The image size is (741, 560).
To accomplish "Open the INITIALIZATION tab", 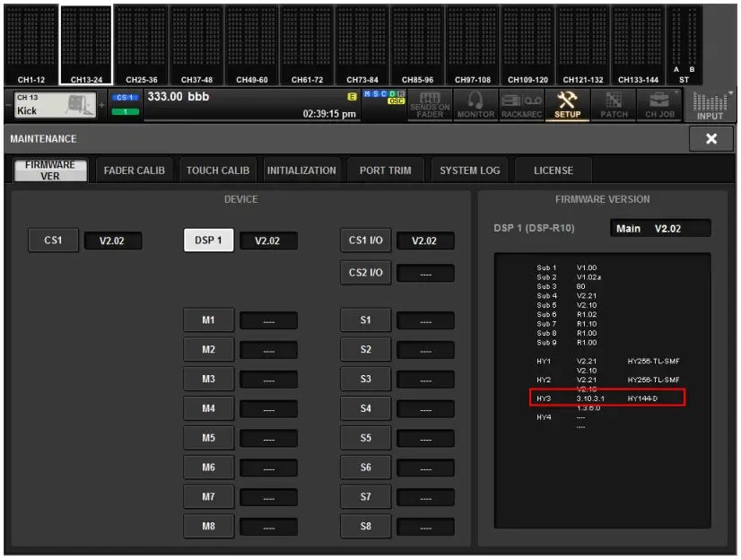I will 301,171.
